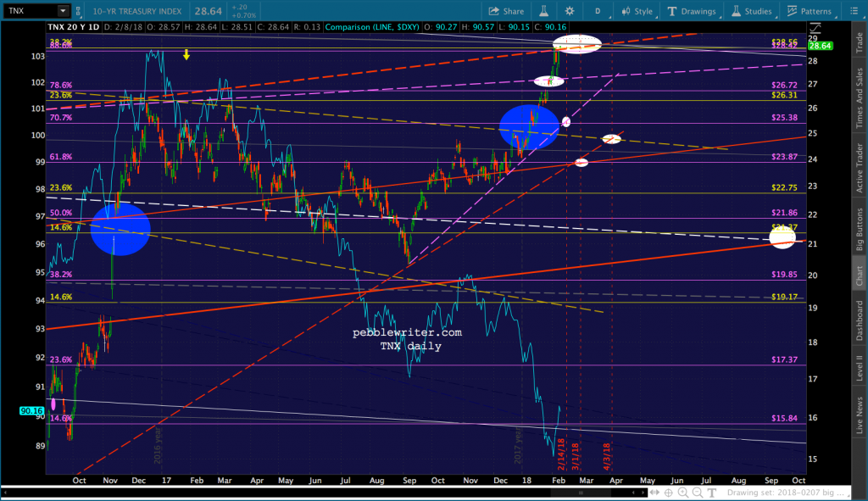Open the Studies menu
This screenshot has width=868, height=501.
click(752, 11)
